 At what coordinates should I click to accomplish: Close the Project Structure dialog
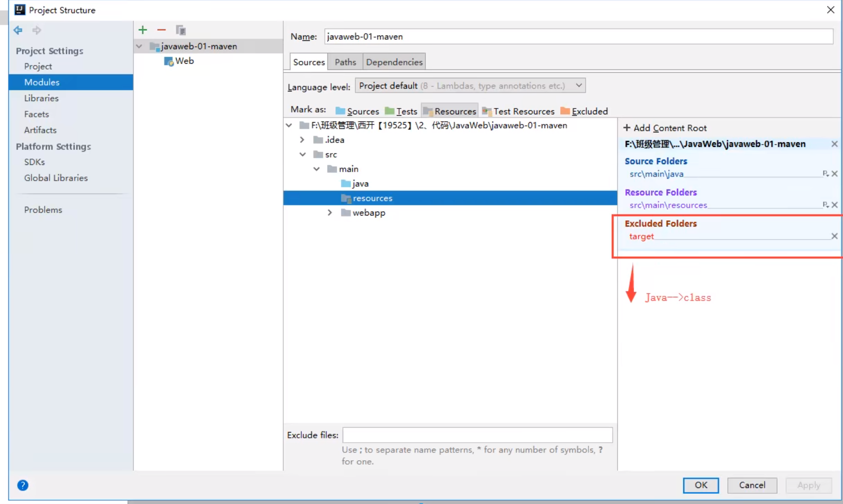[x=830, y=10]
